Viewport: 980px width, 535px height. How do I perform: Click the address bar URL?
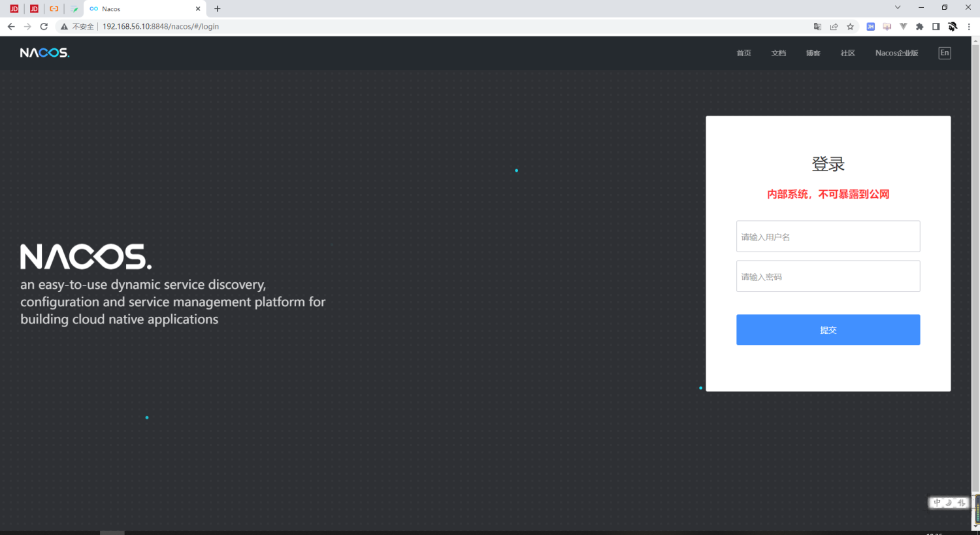click(x=161, y=27)
